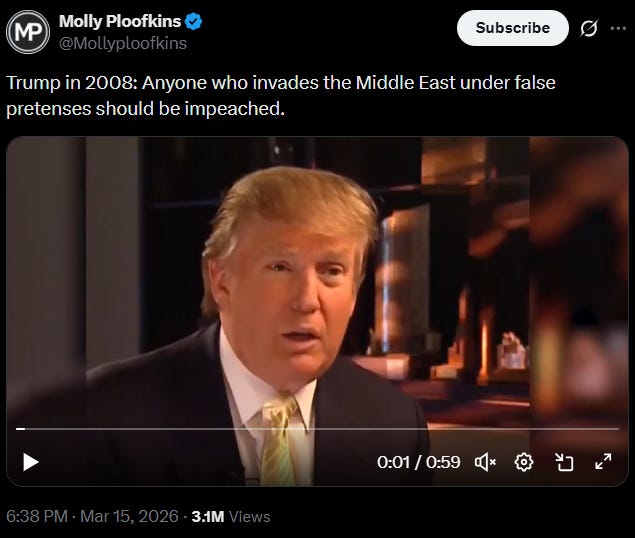Open the three-dot more options menu
Screen dimensions: 635x538
(x=618, y=28)
